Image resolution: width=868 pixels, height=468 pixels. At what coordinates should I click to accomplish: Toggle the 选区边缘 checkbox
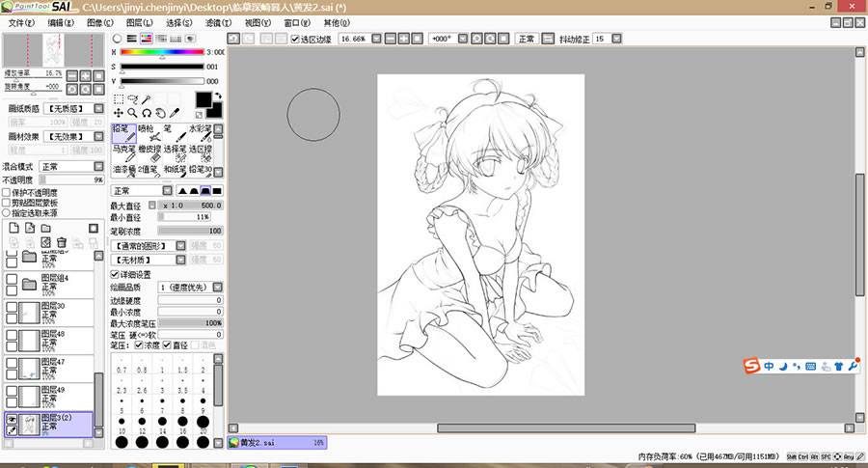pyautogui.click(x=295, y=39)
